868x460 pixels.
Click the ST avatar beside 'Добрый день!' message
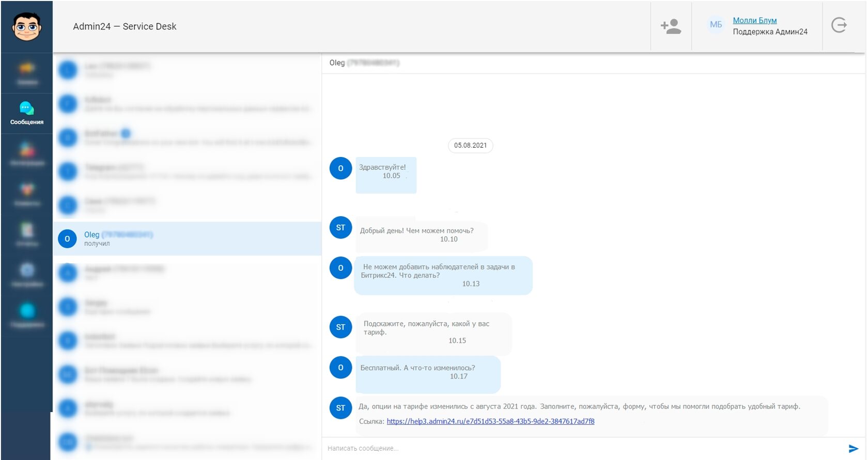tap(340, 228)
